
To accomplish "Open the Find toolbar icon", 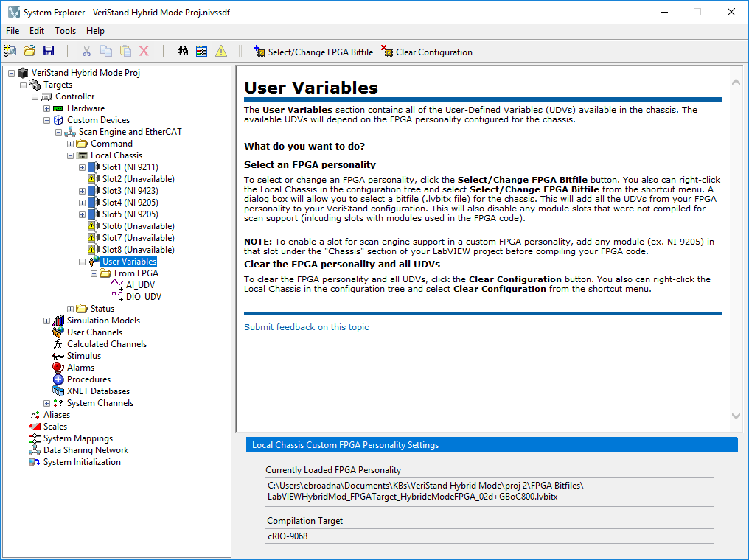I will point(182,52).
